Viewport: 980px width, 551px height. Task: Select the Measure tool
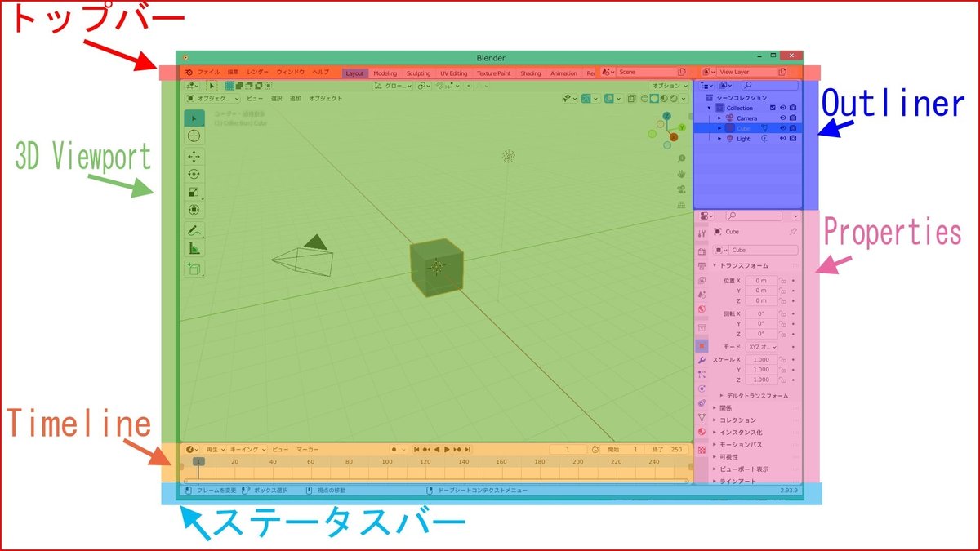pos(194,248)
